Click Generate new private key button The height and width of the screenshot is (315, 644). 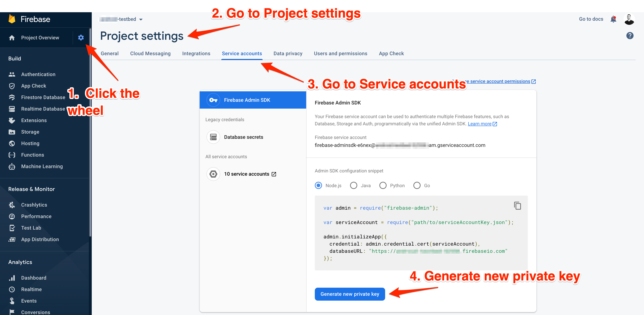[x=350, y=294]
